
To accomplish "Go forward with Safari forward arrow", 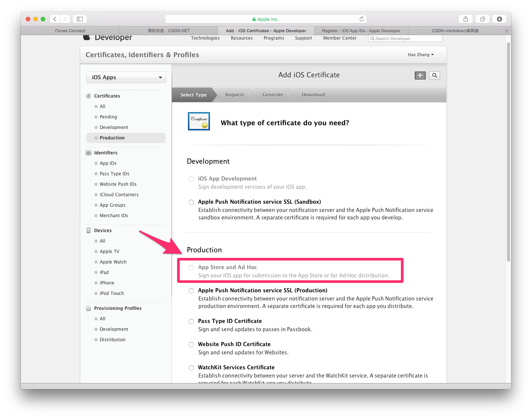I will [65, 19].
